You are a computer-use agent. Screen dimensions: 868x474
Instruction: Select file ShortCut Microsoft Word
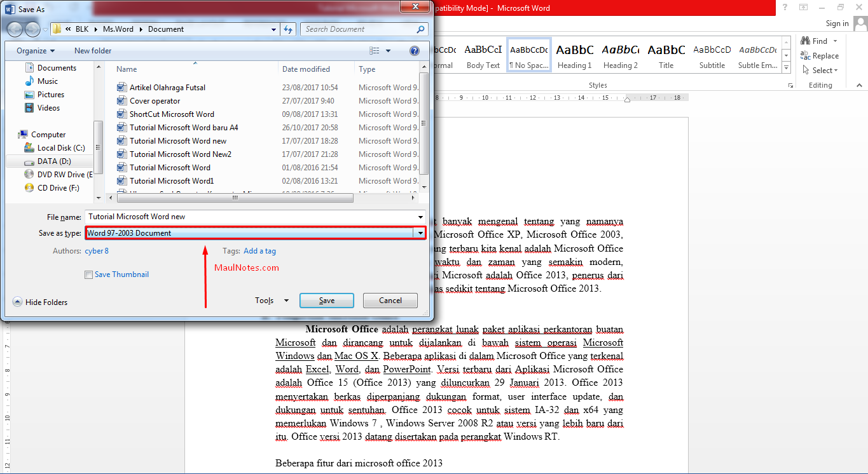pos(172,114)
